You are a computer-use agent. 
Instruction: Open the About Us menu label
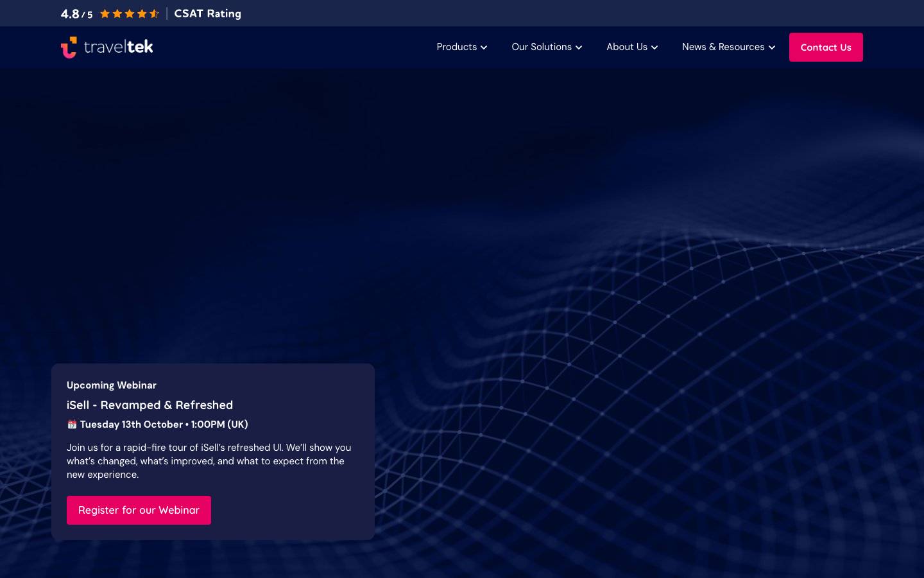[627, 47]
